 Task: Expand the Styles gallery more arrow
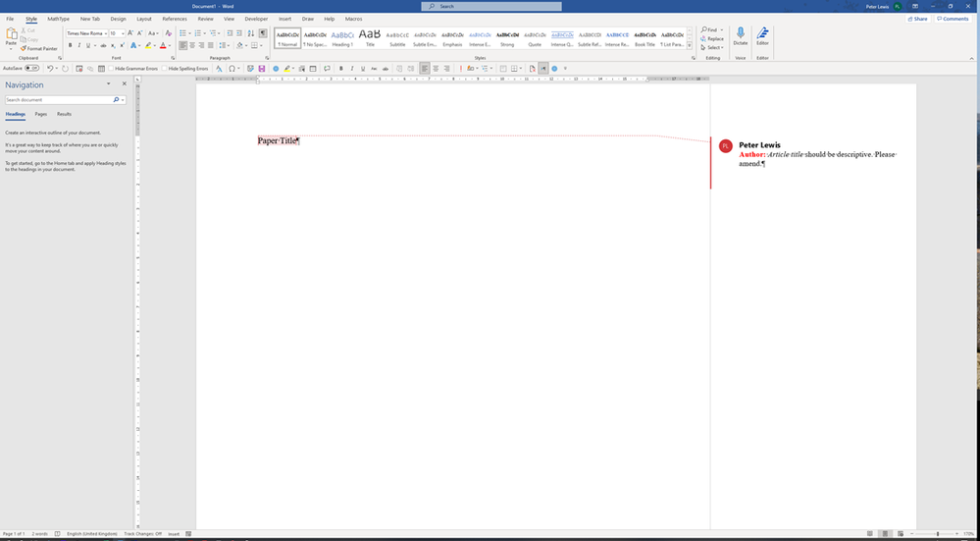click(x=690, y=45)
